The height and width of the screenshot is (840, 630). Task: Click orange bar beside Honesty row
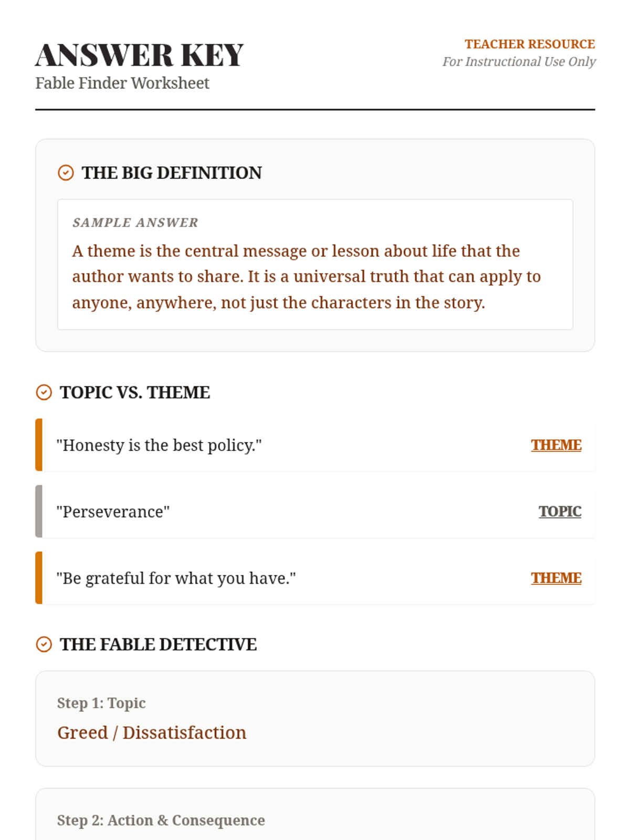pyautogui.click(x=39, y=445)
